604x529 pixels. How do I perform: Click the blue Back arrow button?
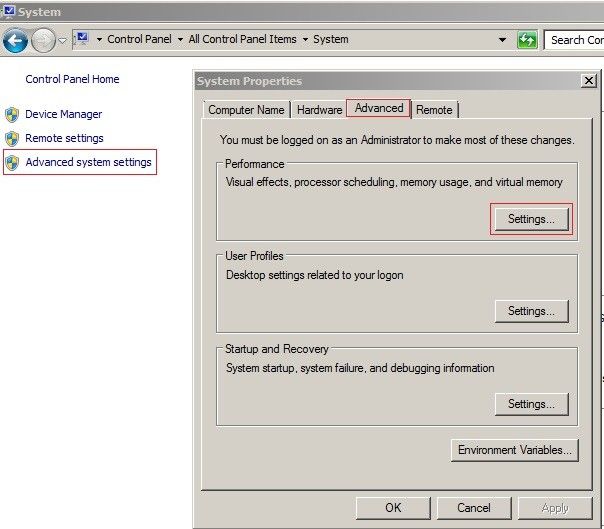pos(15,40)
